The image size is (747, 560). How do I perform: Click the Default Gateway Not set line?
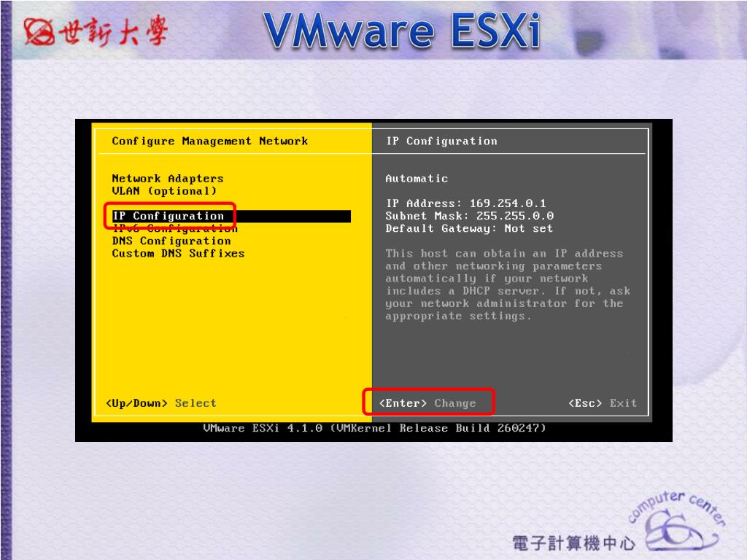(x=469, y=228)
